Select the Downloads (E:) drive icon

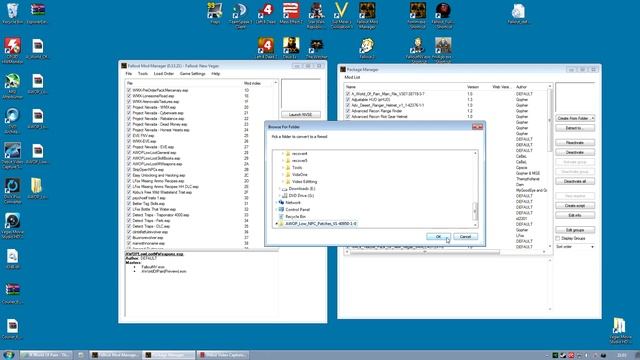[284, 189]
